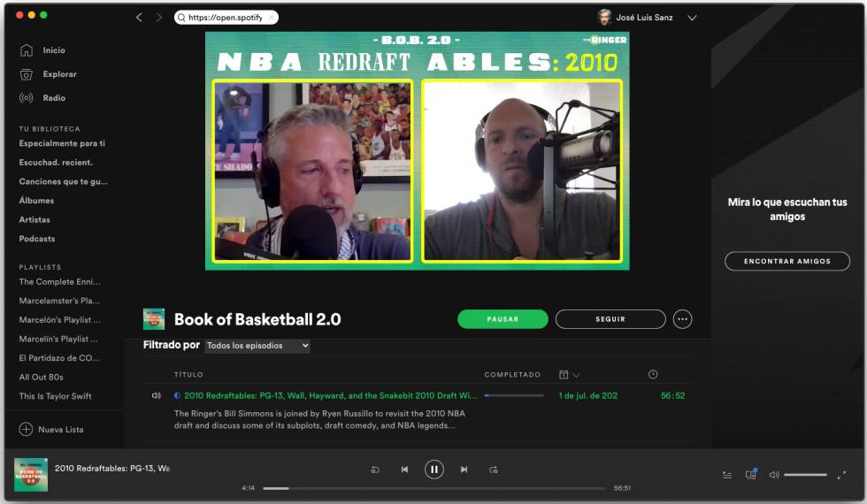867x504 pixels.
Task: Open the play queue icon
Action: click(727, 475)
